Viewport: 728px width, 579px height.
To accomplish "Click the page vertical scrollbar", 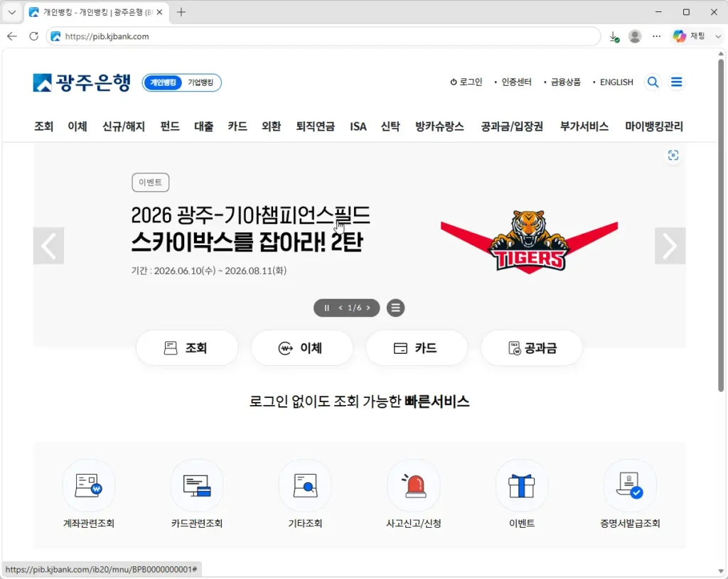I will click(x=721, y=225).
